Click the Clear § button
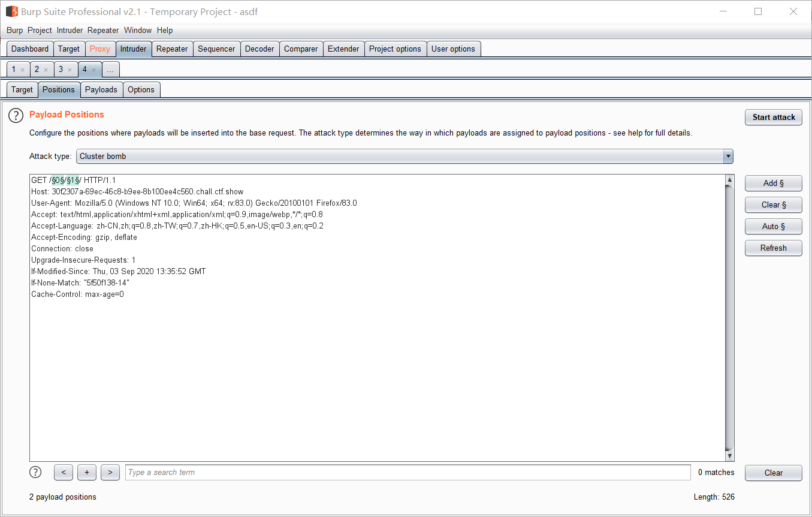 (774, 205)
